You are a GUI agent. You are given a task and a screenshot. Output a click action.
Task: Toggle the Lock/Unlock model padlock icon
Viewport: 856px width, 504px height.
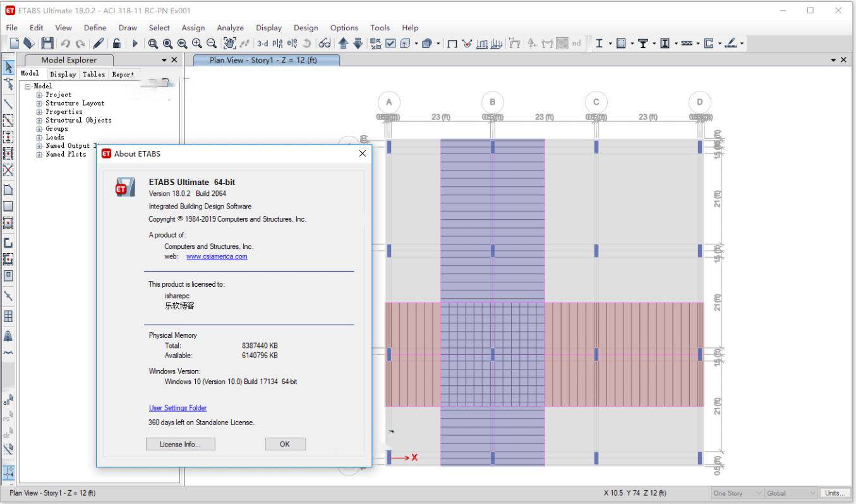(116, 43)
